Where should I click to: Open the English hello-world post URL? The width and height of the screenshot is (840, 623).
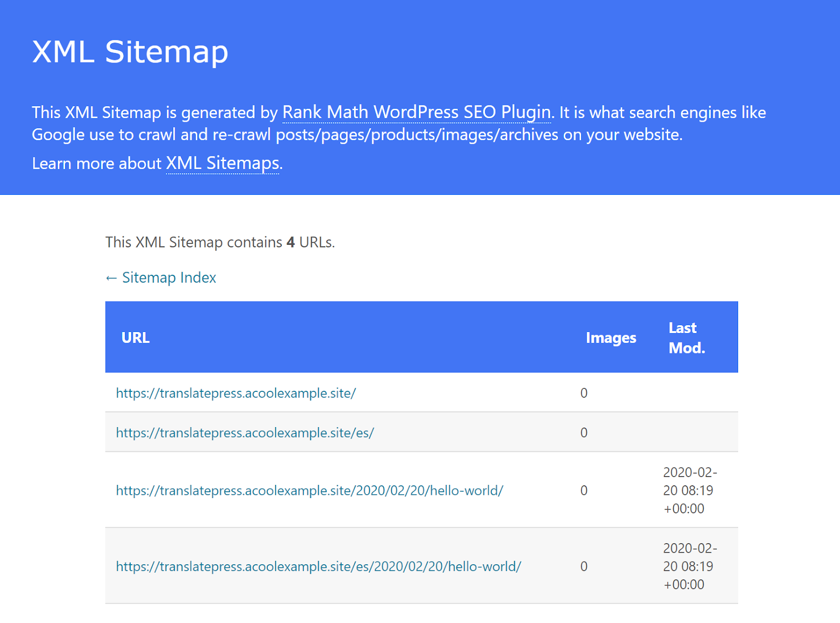309,491
